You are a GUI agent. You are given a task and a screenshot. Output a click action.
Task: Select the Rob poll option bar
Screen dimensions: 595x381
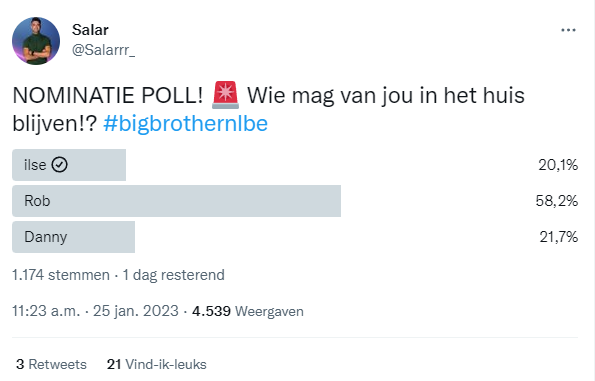point(176,201)
